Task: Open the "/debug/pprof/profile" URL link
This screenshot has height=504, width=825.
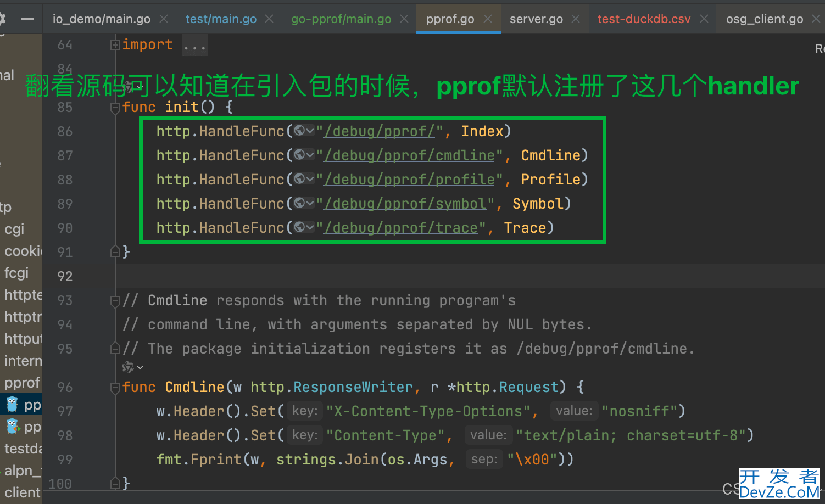Action: pos(409,180)
